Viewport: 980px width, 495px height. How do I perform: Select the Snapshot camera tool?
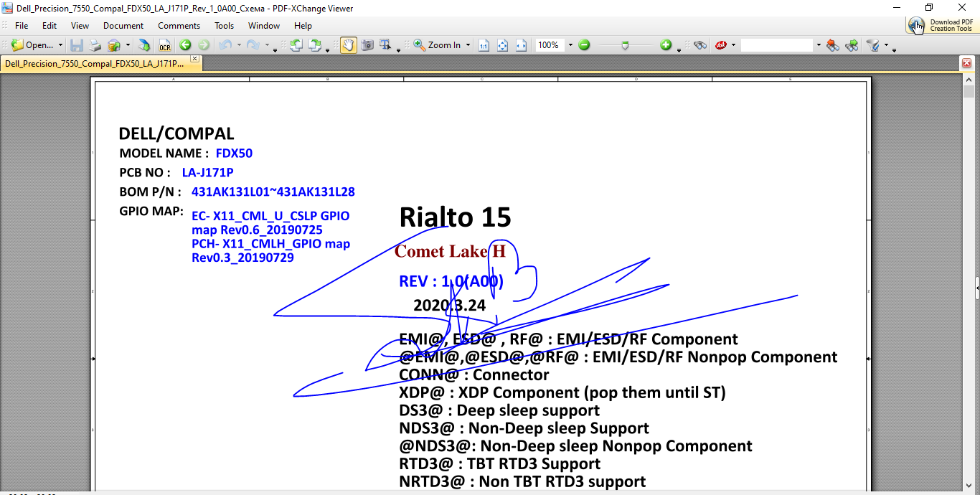pos(367,45)
